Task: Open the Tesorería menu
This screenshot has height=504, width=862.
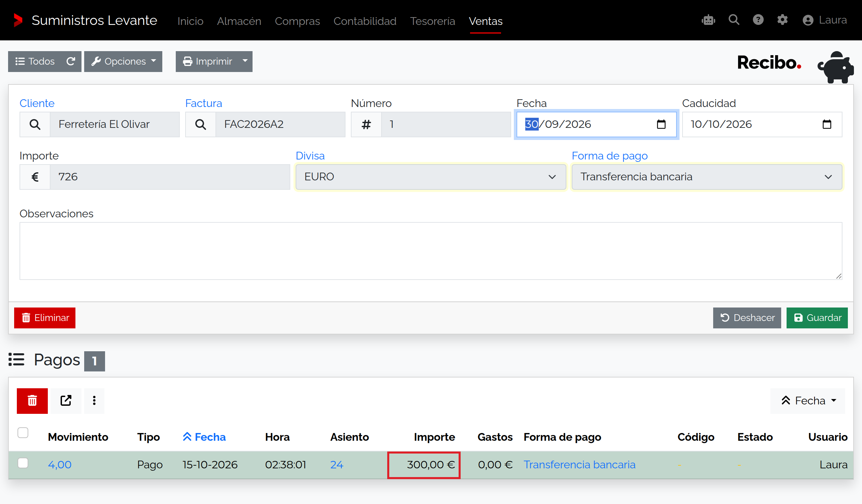Action: click(433, 21)
